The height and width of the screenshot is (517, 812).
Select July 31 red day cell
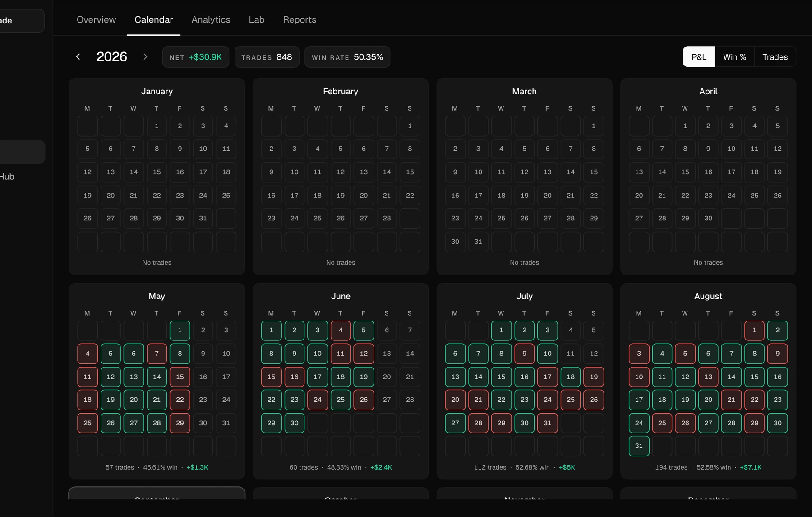548,423
